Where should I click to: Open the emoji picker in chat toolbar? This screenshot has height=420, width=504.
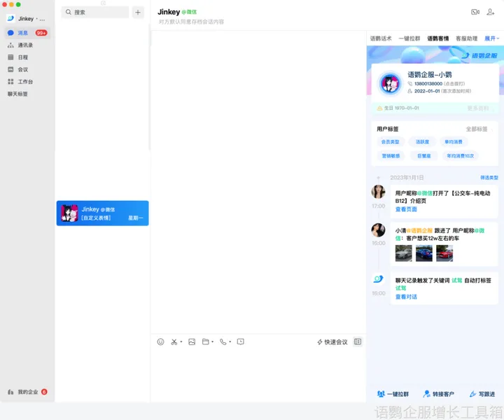click(x=160, y=342)
